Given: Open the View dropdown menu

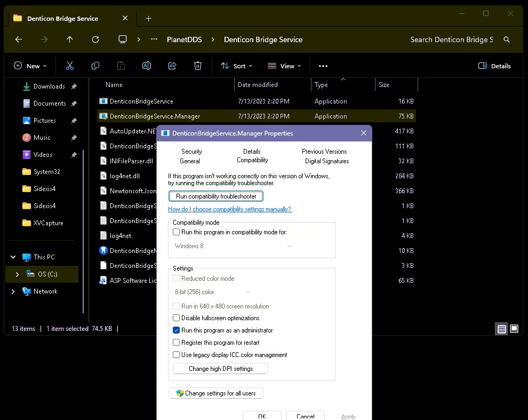Looking at the screenshot, I should [284, 66].
